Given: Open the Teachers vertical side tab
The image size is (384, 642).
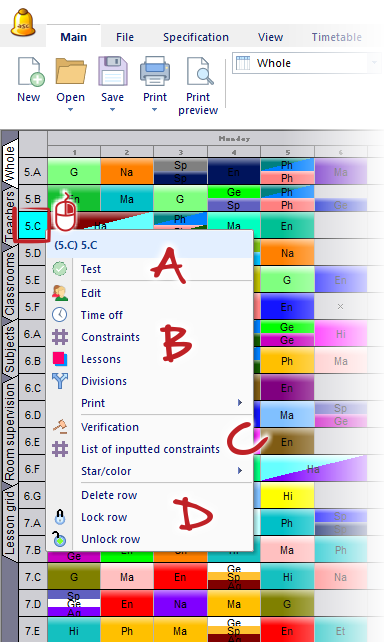Looking at the screenshot, I should (10, 216).
